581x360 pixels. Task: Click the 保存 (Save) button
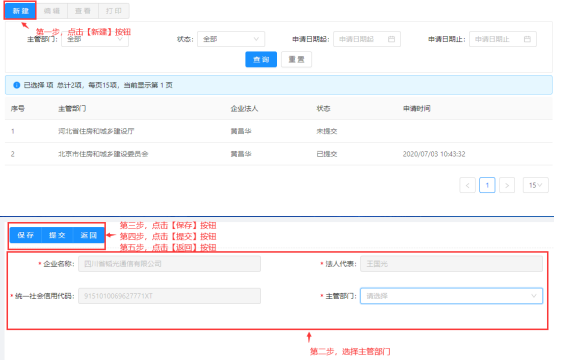coord(26,235)
